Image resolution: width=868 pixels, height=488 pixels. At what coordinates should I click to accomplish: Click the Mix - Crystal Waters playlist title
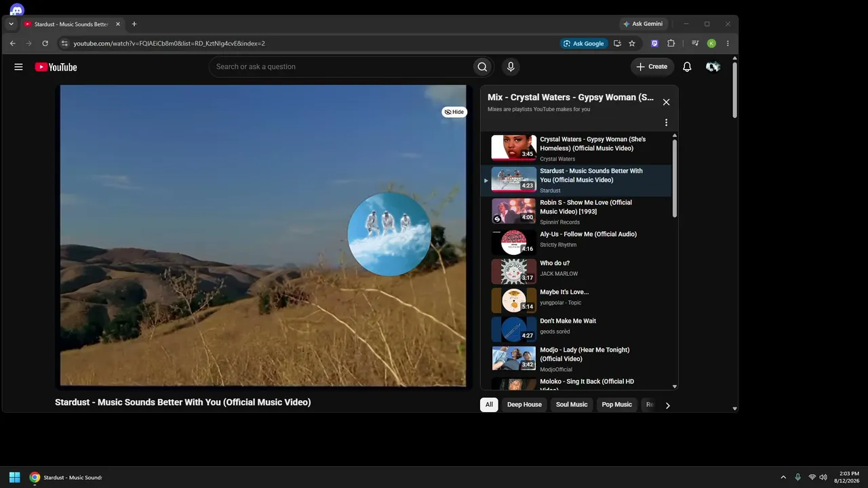[571, 98]
